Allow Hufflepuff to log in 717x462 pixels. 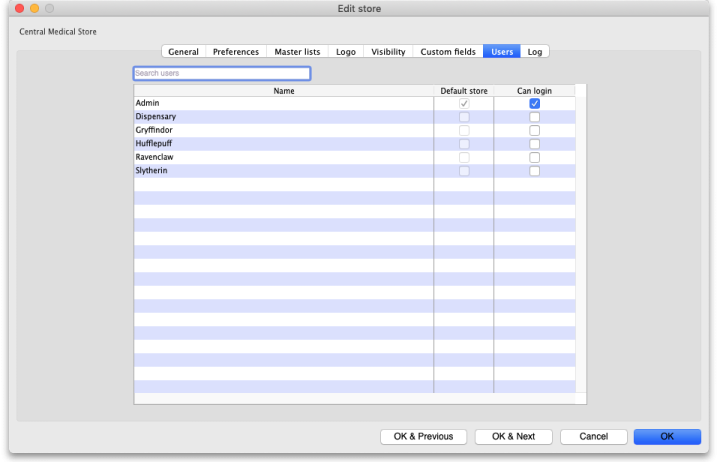pos(535,144)
